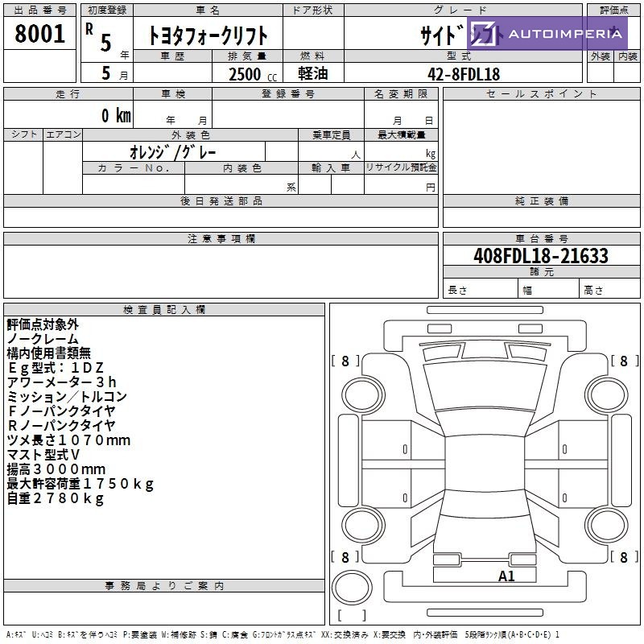
Task: Click the lift height line "揚高3000mm"
Action: (56, 469)
